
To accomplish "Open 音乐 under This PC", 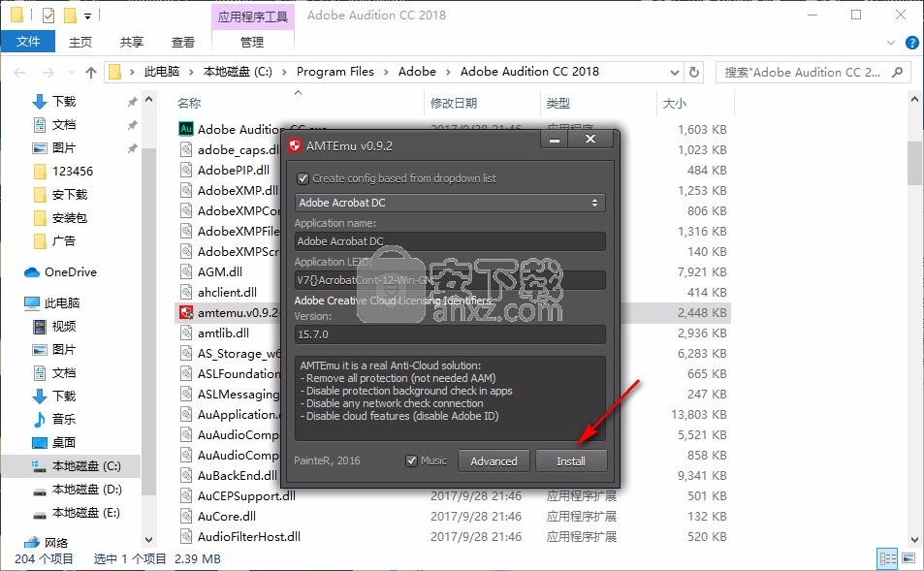I will tap(64, 419).
